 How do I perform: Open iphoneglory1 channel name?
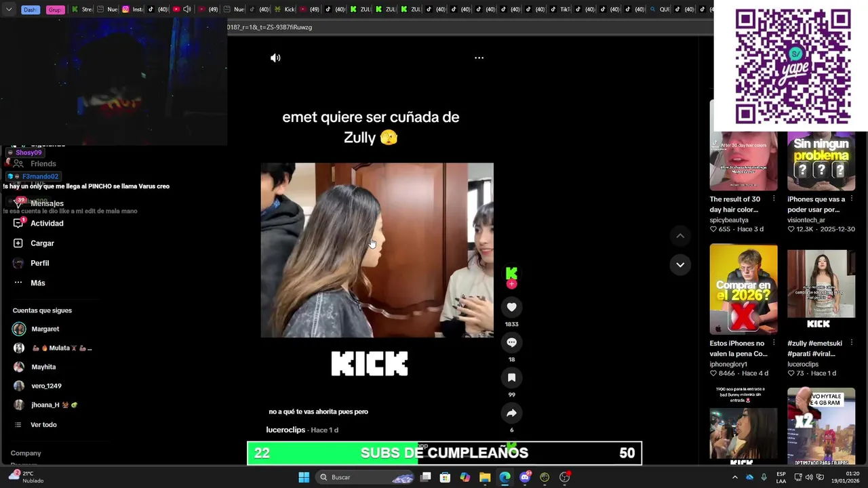[728, 364]
